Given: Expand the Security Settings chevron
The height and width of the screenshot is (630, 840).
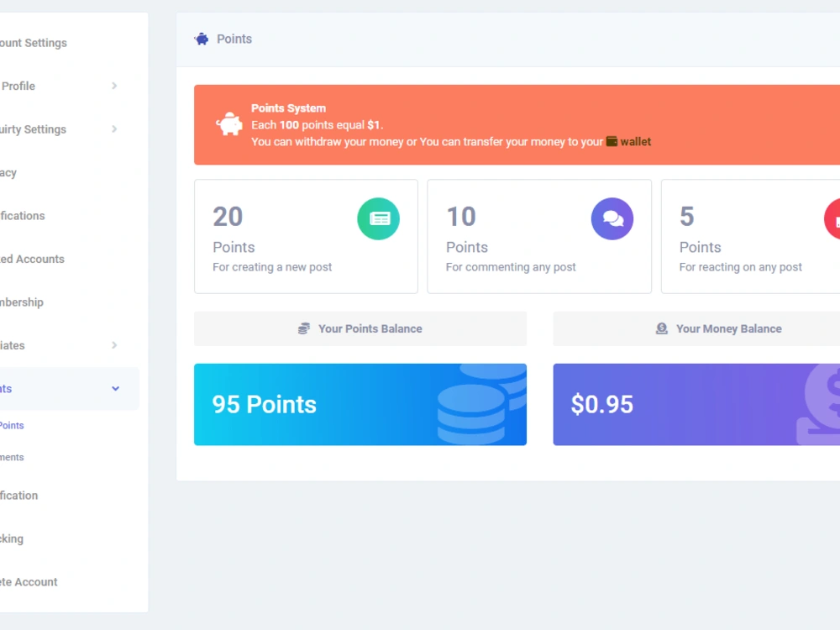Looking at the screenshot, I should click(114, 129).
